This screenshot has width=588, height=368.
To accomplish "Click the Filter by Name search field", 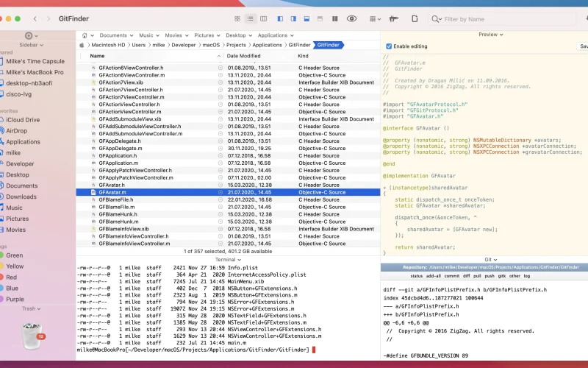I will click(x=502, y=19).
